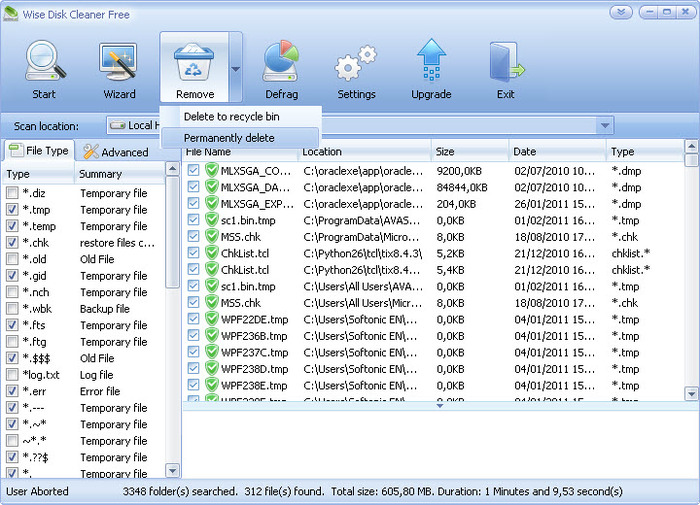
Task: Uncheck the *.temp file type
Action: tap(12, 226)
